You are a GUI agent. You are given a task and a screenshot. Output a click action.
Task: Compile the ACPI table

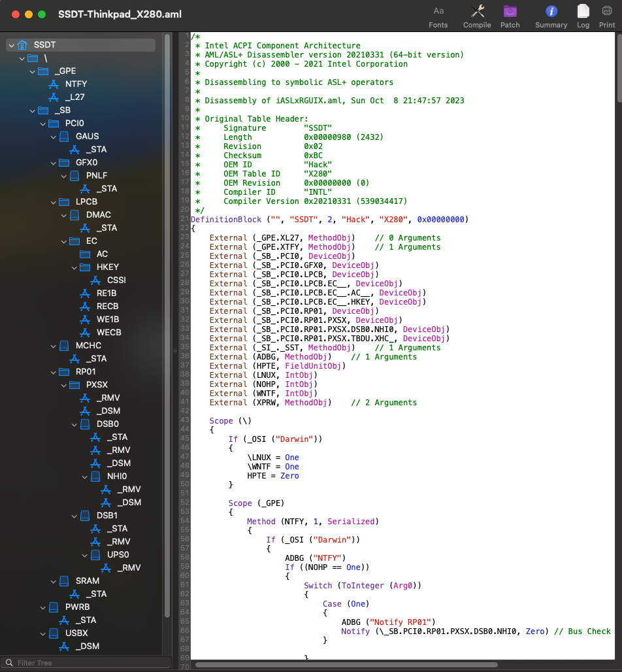coord(477,16)
